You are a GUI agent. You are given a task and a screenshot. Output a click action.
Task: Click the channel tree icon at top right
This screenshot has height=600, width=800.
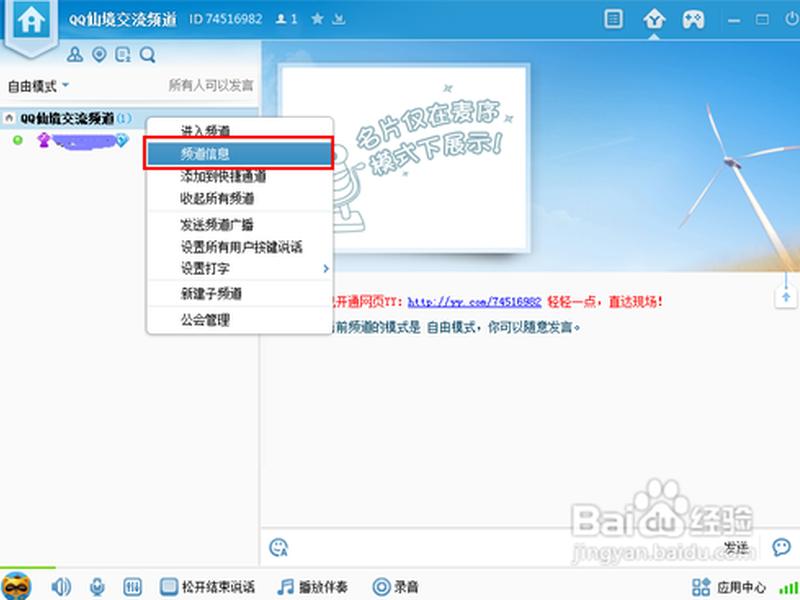(x=654, y=20)
